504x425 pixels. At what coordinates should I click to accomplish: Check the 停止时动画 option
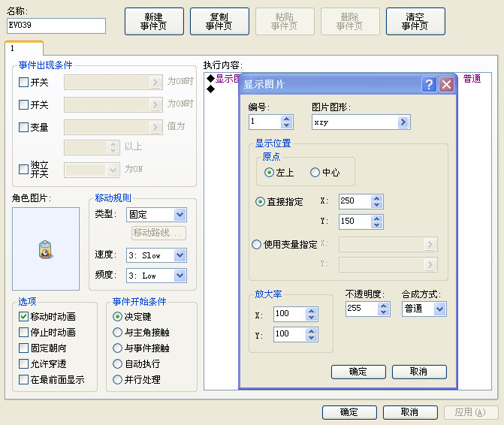click(x=23, y=332)
